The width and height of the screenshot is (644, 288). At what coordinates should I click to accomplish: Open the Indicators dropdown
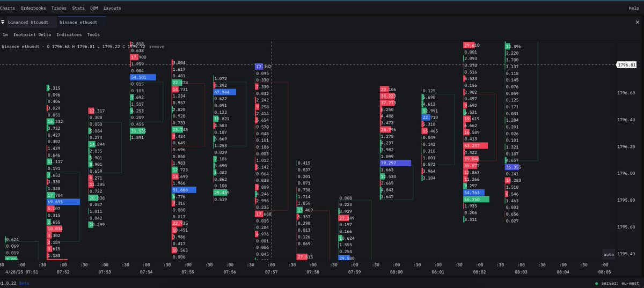(69, 34)
